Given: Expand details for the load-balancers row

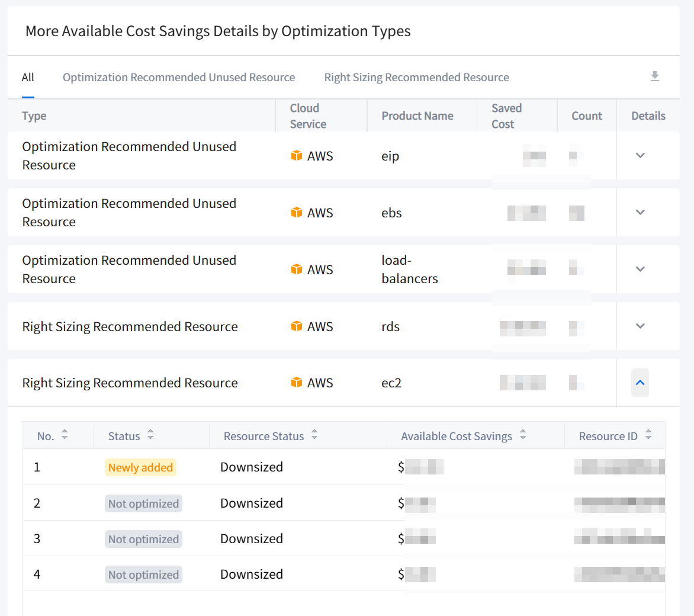Looking at the screenshot, I should [640, 269].
